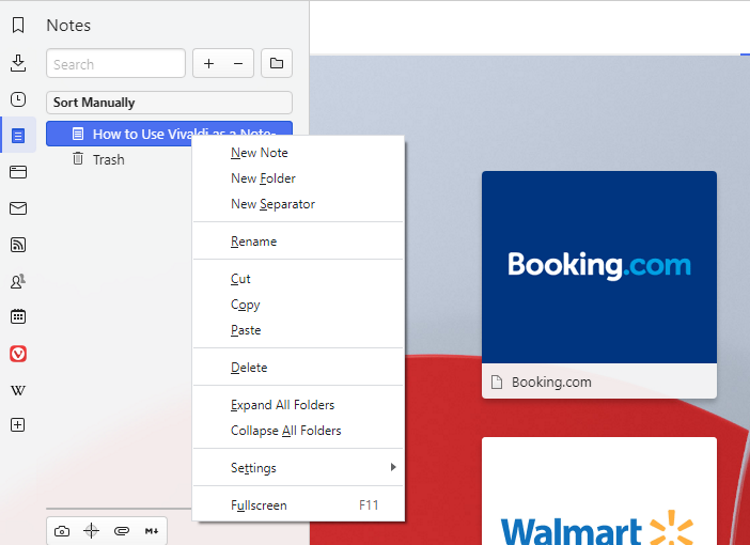Viewport: 750px width, 545px height.
Task: Click the paperclip attachment icon
Action: point(121,531)
